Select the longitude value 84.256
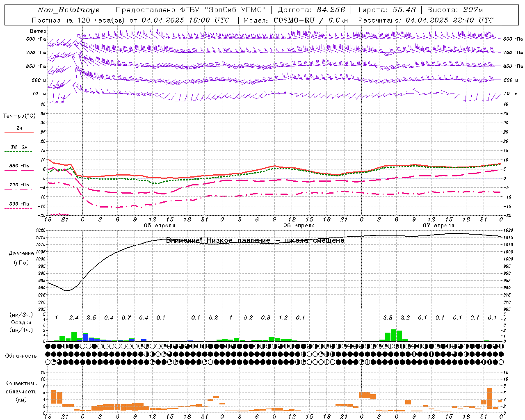The image size is (525, 420). (331, 10)
